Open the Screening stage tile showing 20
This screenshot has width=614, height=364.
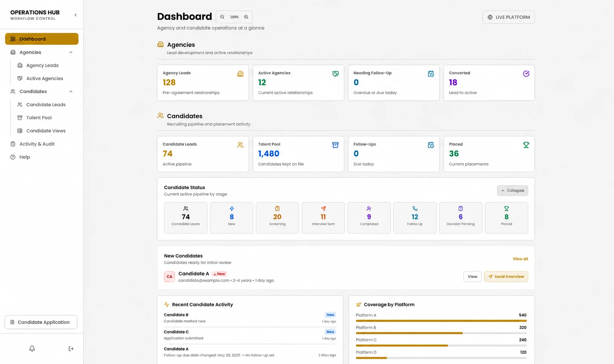point(277,218)
